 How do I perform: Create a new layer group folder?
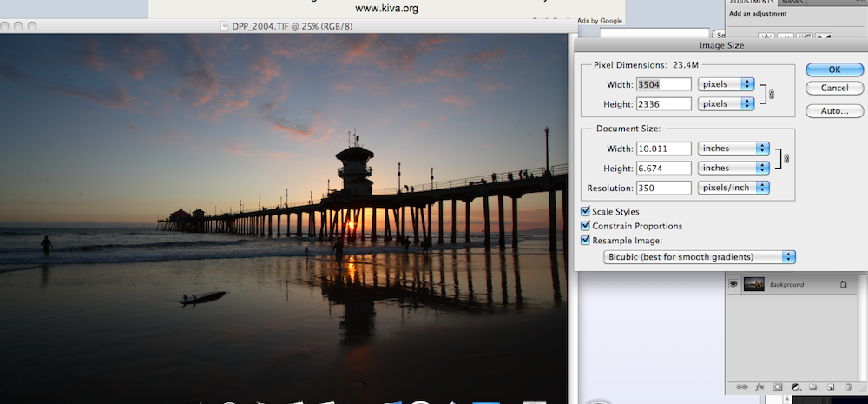[812, 387]
